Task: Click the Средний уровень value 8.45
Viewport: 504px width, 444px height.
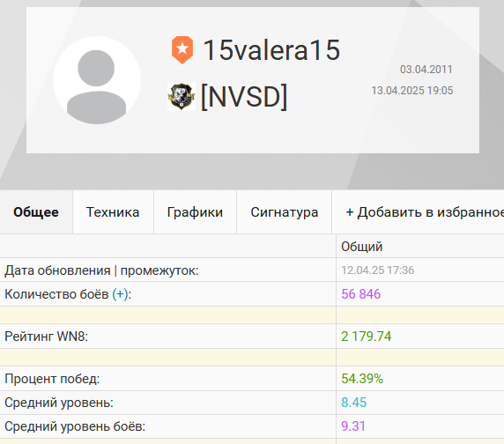Action: (353, 403)
